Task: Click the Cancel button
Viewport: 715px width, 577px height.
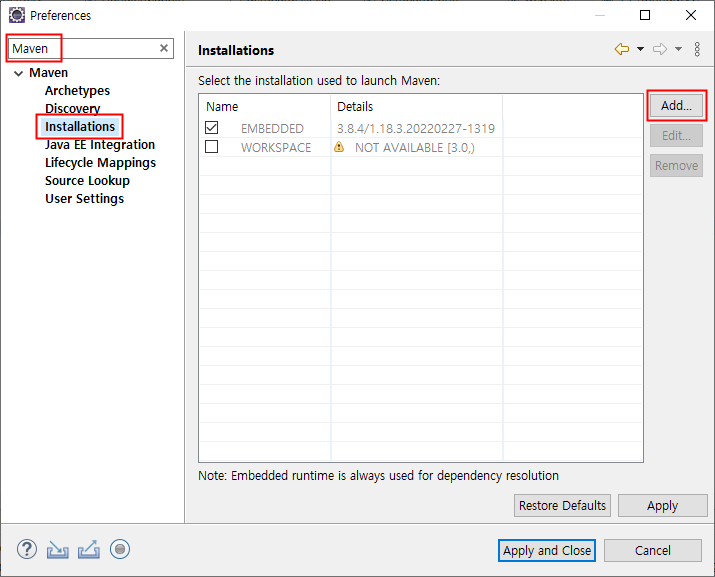Action: pyautogui.click(x=653, y=551)
